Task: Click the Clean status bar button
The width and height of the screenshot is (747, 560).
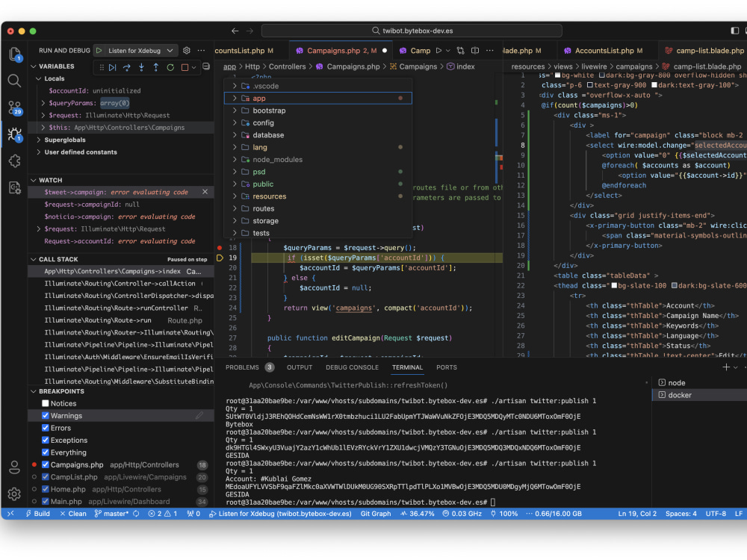Action: tap(73, 514)
